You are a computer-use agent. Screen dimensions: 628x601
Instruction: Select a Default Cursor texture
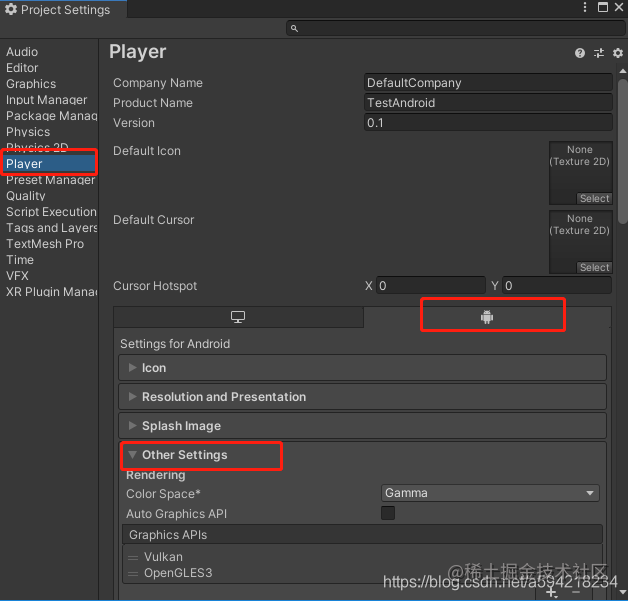[594, 267]
